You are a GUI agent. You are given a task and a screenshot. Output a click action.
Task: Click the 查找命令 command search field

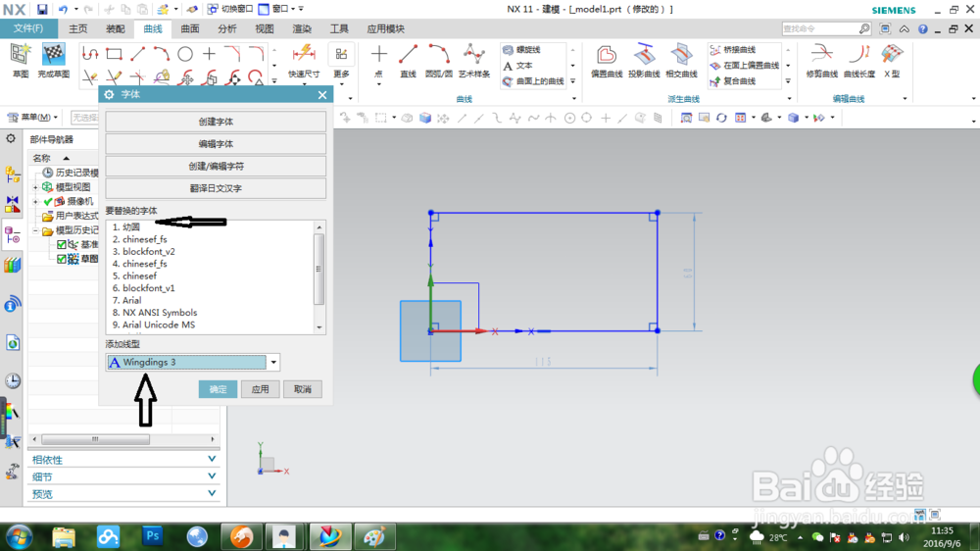pos(820,28)
